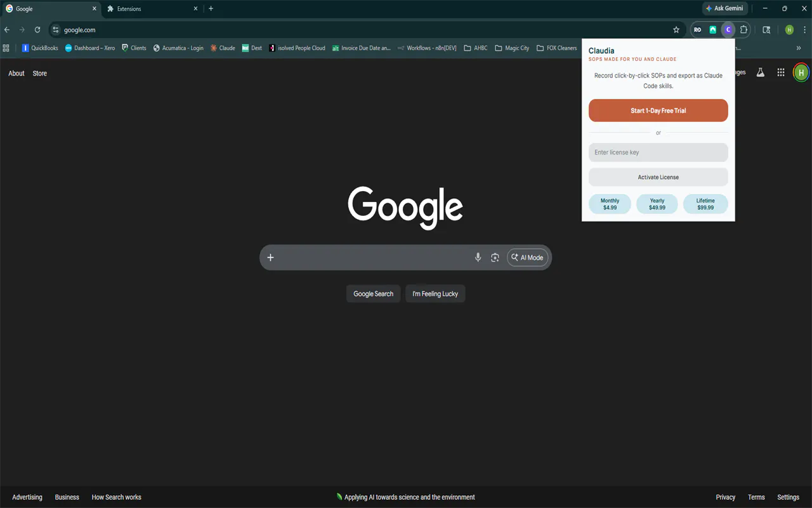The height and width of the screenshot is (508, 812).
Task: Open the Dashboard – Xero bookmark
Action: tap(89, 48)
